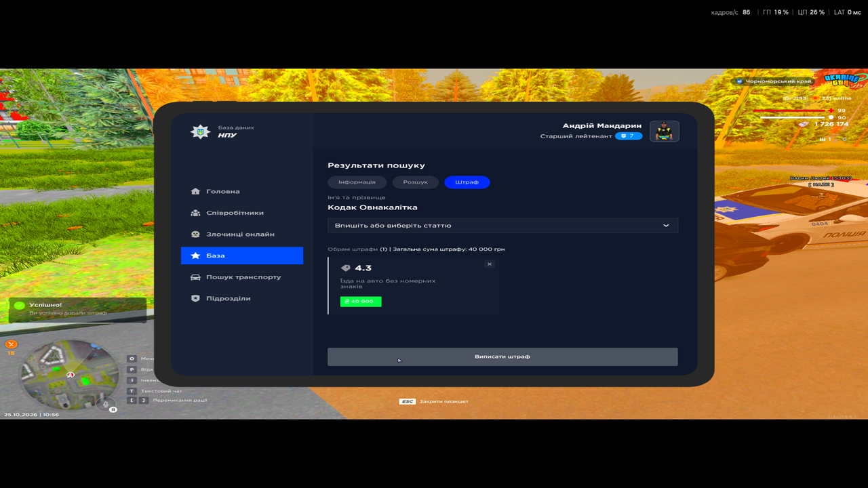Screen dimensions: 868x488
Task: Click the article field Впишіть або виберіть статтю
Action: pos(502,226)
